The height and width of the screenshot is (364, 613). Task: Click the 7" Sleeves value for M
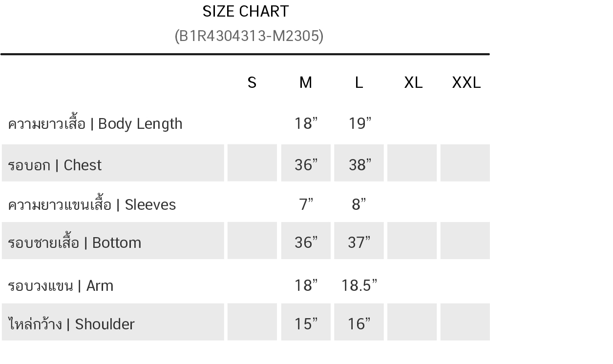coord(306,204)
